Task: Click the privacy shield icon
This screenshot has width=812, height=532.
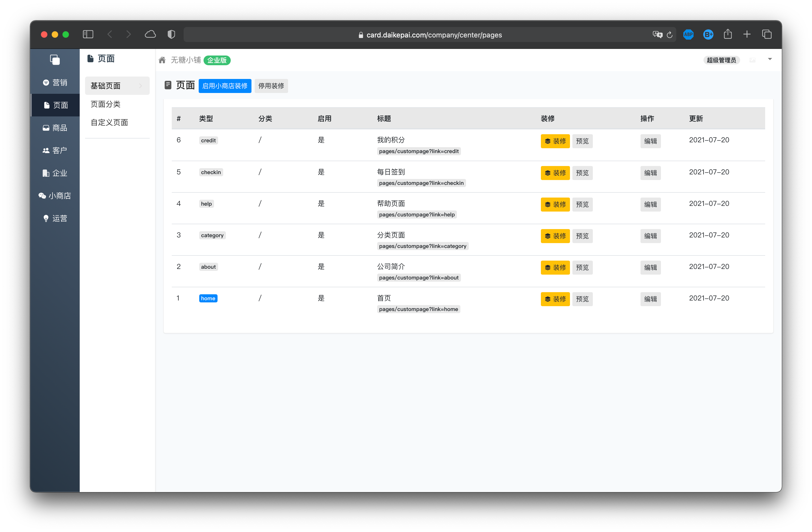Action: point(171,34)
